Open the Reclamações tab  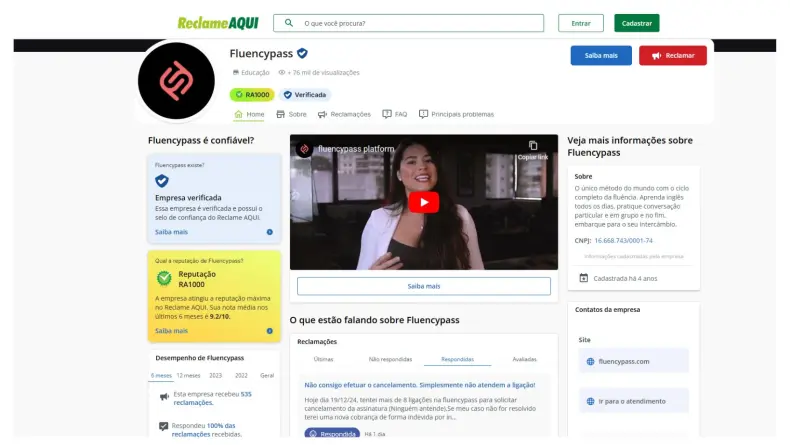tap(344, 114)
